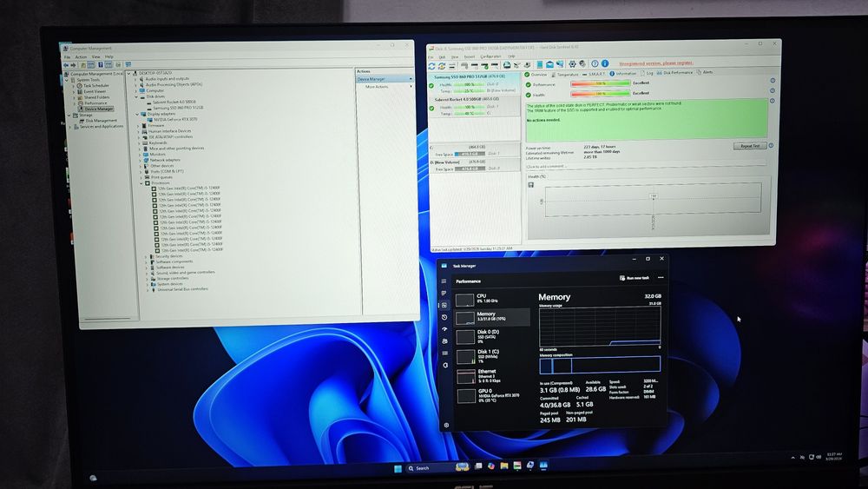Viewport: 868px width, 489px height.
Task: Expand More Actions arrow in Actions pane
Action: (411, 86)
